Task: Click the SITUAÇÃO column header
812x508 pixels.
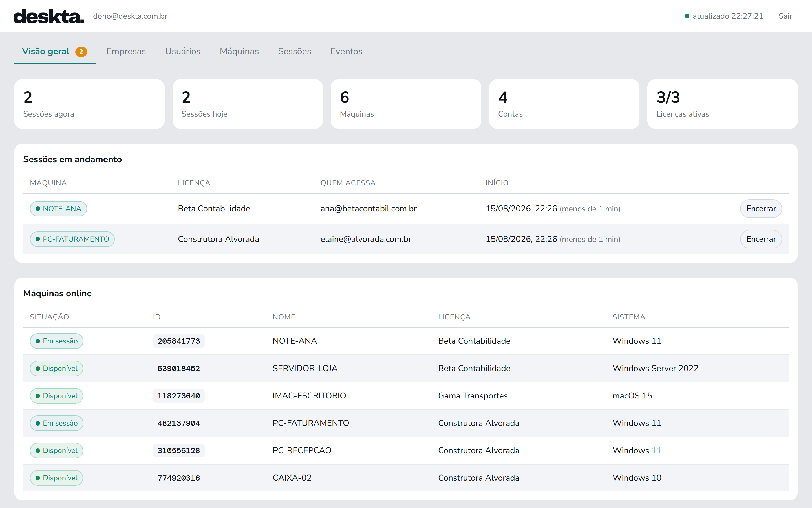Action: point(49,317)
